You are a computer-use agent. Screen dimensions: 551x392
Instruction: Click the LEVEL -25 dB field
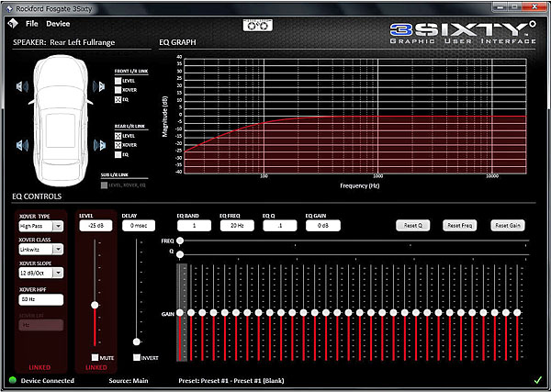(96, 226)
